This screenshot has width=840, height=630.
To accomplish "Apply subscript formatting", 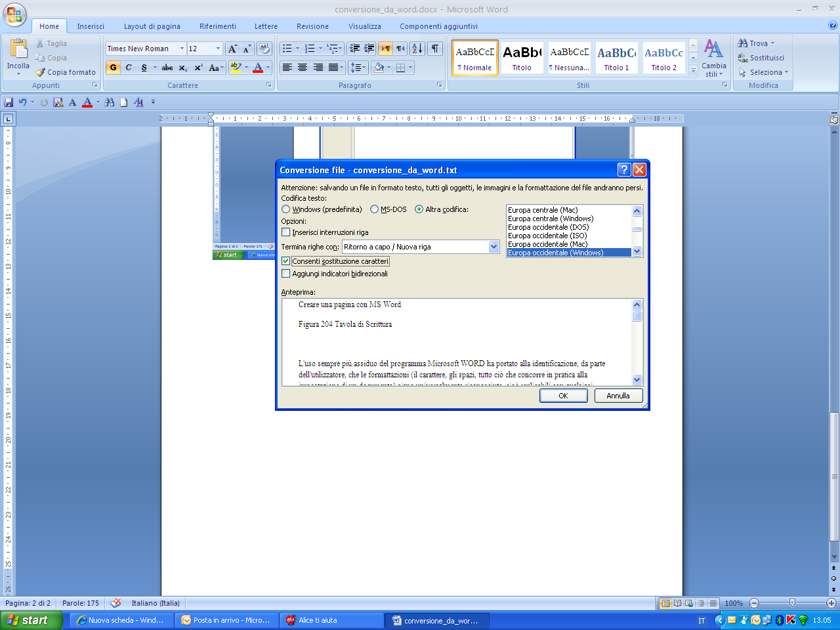I will point(183,68).
